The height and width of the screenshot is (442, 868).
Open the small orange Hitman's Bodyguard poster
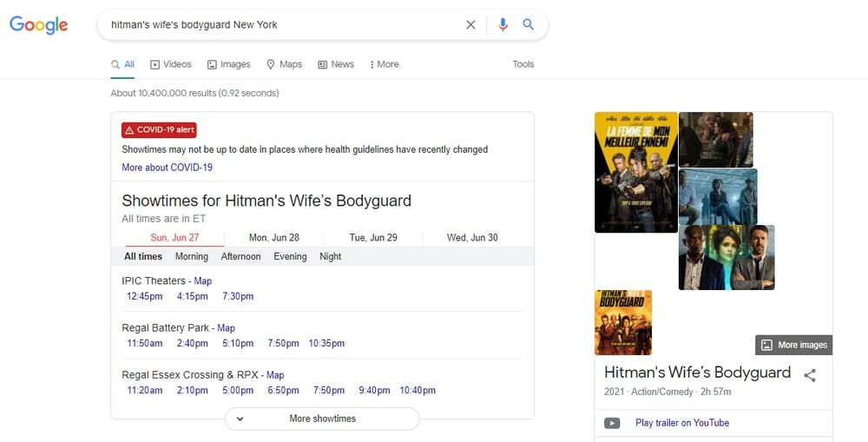623,322
